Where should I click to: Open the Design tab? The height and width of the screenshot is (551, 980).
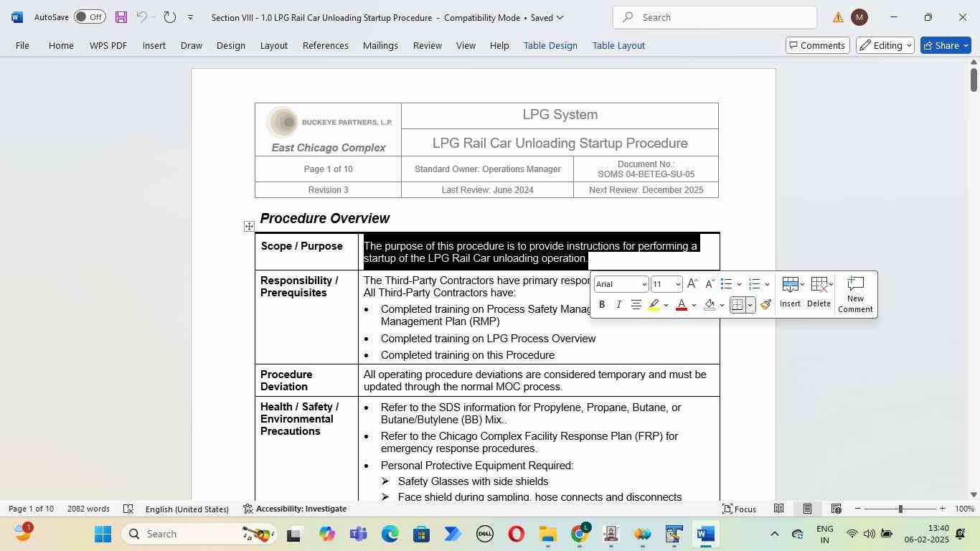click(x=231, y=45)
